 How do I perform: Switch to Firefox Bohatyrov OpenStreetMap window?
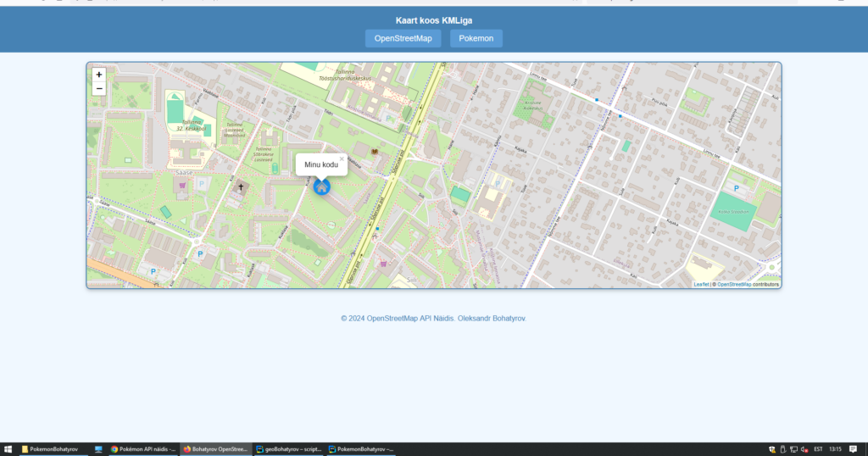click(216, 449)
